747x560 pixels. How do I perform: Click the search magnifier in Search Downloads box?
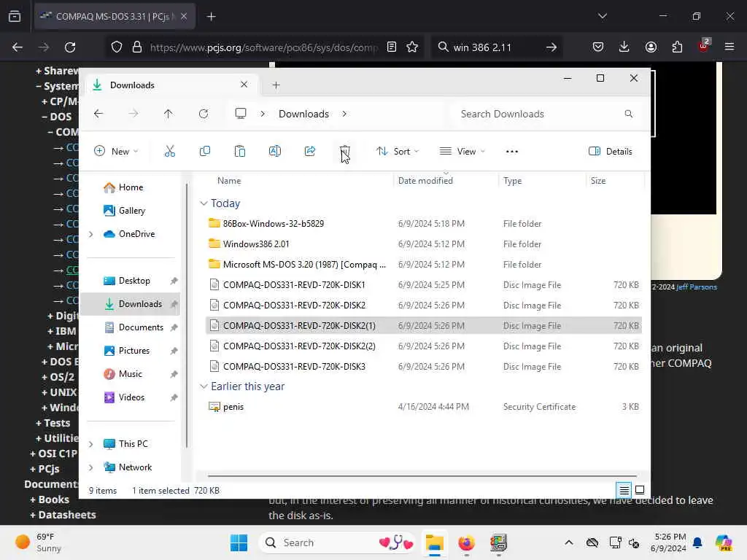click(x=628, y=114)
